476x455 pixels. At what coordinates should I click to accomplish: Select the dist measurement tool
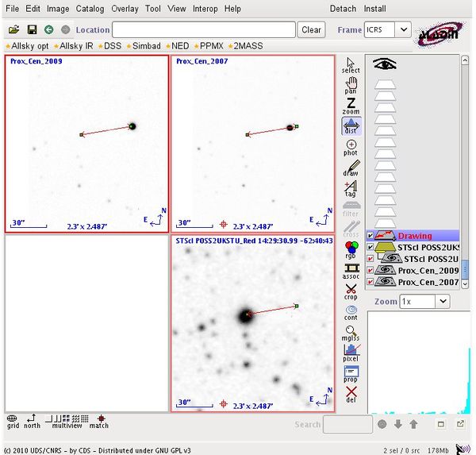[351, 125]
